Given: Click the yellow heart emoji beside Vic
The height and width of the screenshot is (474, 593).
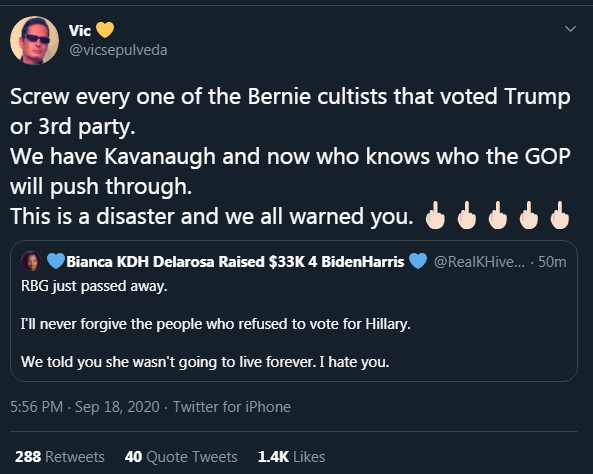Looking at the screenshot, I should [x=105, y=30].
